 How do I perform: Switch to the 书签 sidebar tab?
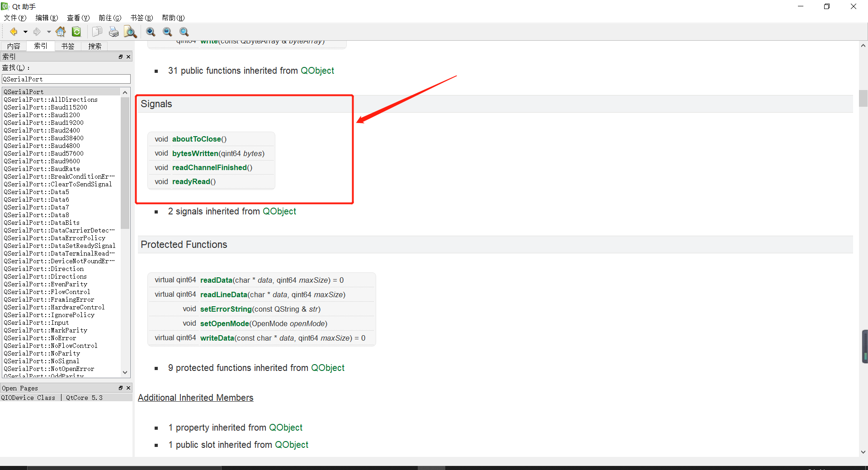click(68, 46)
